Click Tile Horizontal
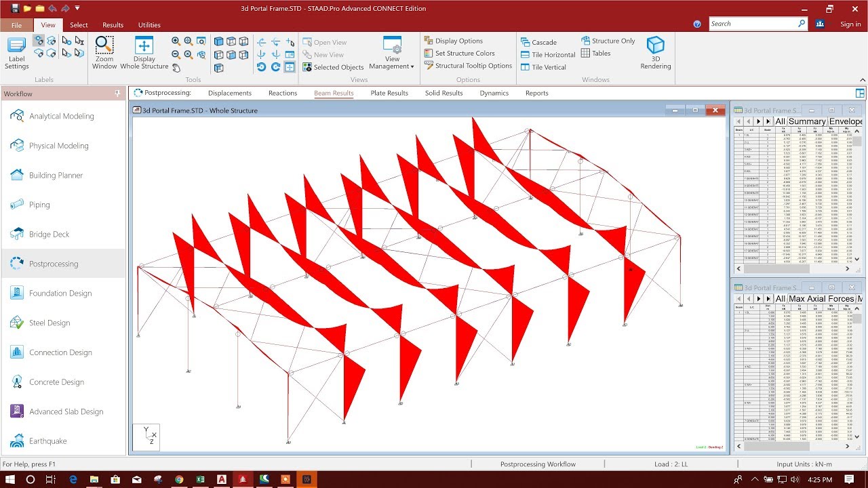 click(549, 55)
